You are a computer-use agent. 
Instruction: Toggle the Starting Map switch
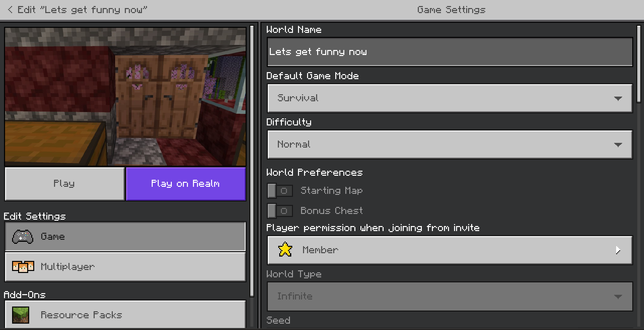click(x=280, y=191)
